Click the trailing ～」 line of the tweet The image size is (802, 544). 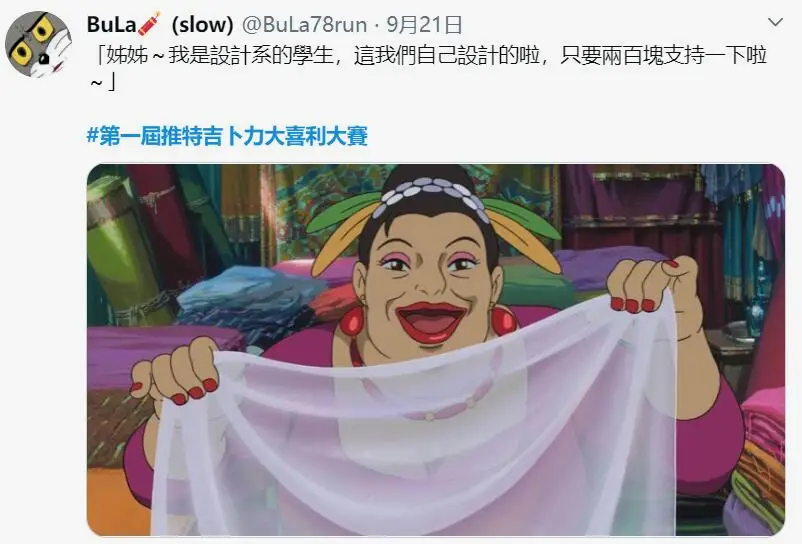(102, 81)
